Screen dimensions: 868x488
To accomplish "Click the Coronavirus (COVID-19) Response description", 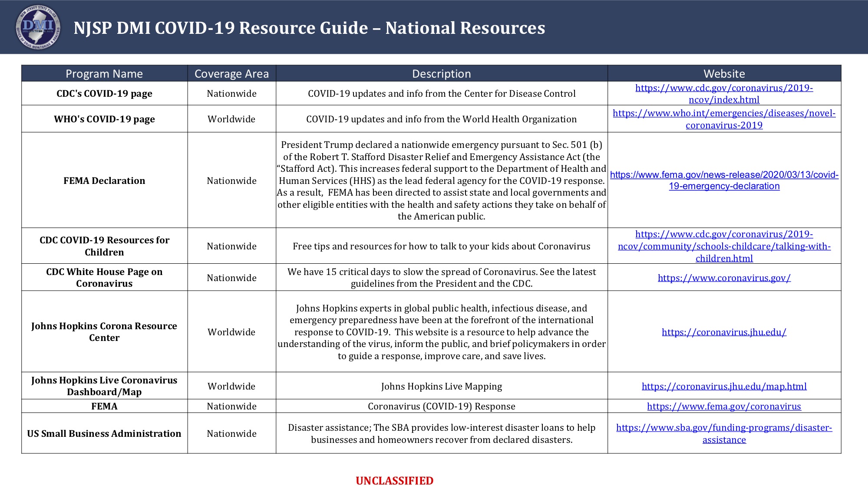I will click(x=442, y=406).
